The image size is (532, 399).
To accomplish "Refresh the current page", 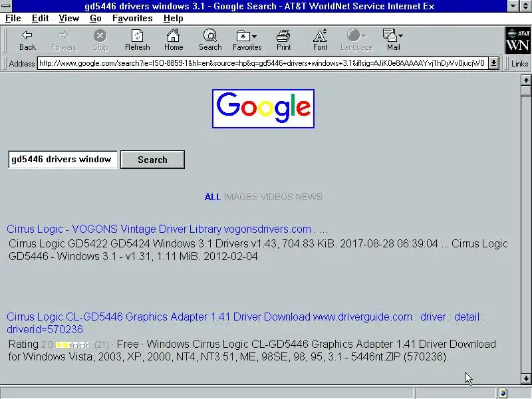I will pyautogui.click(x=138, y=40).
